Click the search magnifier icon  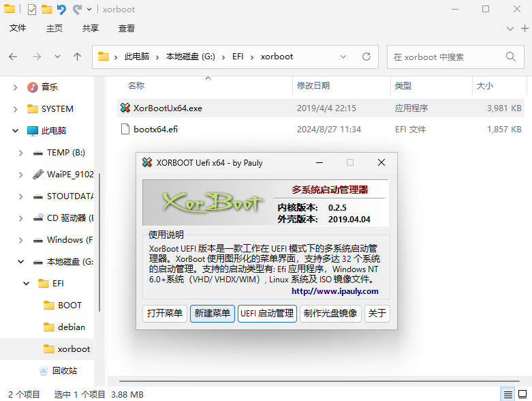click(x=511, y=57)
